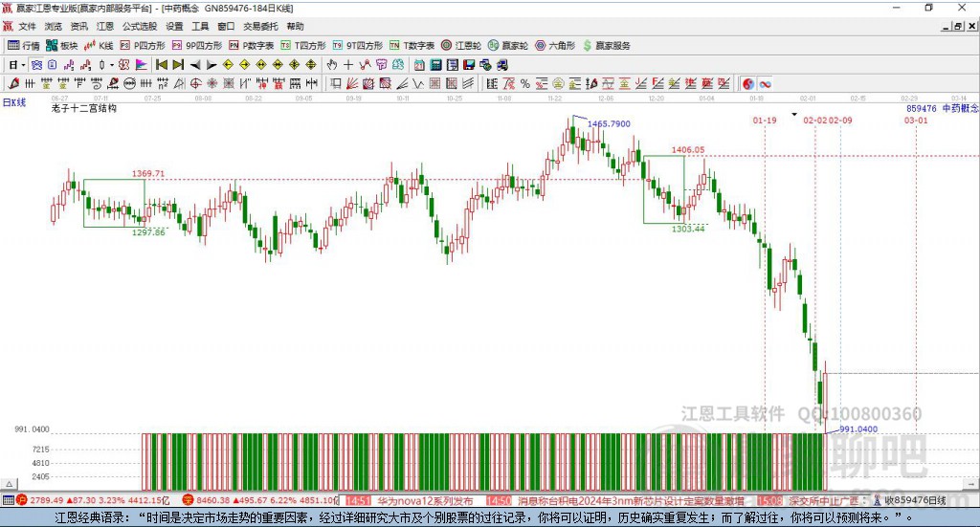The height and width of the screenshot is (527, 980).
Task: Open the 六角形 hexagon tool
Action: point(555,45)
